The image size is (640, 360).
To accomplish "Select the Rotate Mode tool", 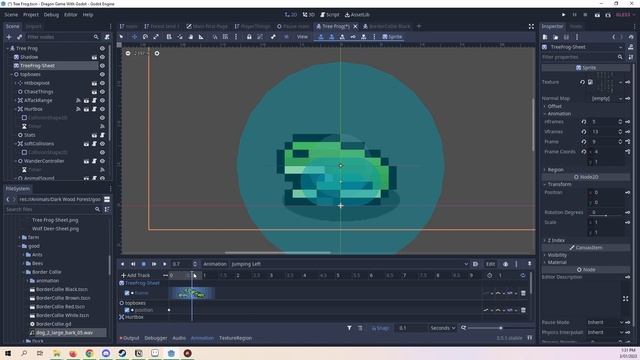I will 145,37.
